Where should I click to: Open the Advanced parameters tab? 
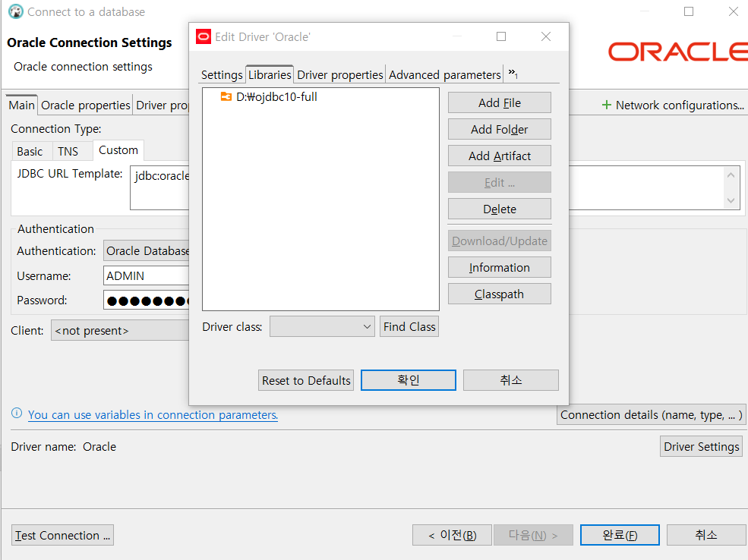coord(444,75)
